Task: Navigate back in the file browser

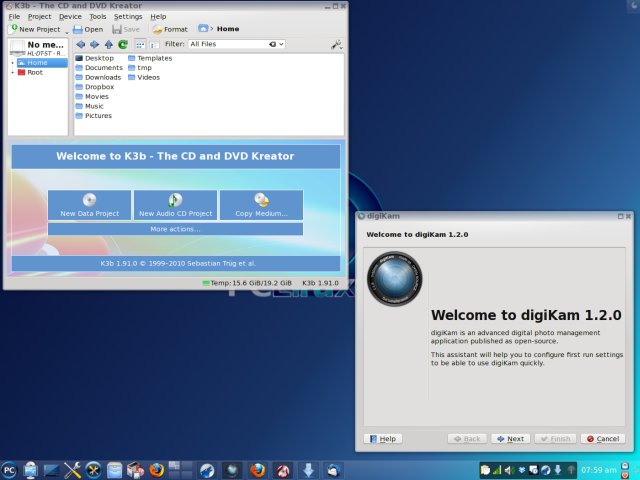Action: coord(81,44)
